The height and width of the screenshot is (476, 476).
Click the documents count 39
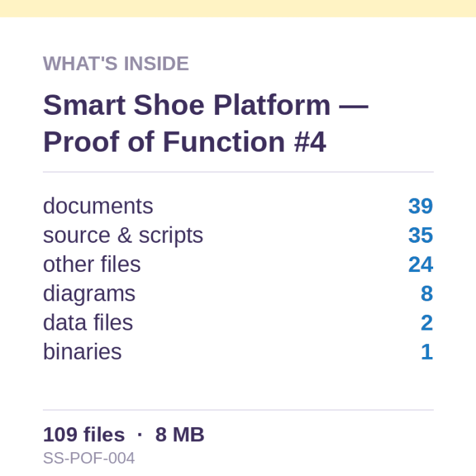click(420, 206)
